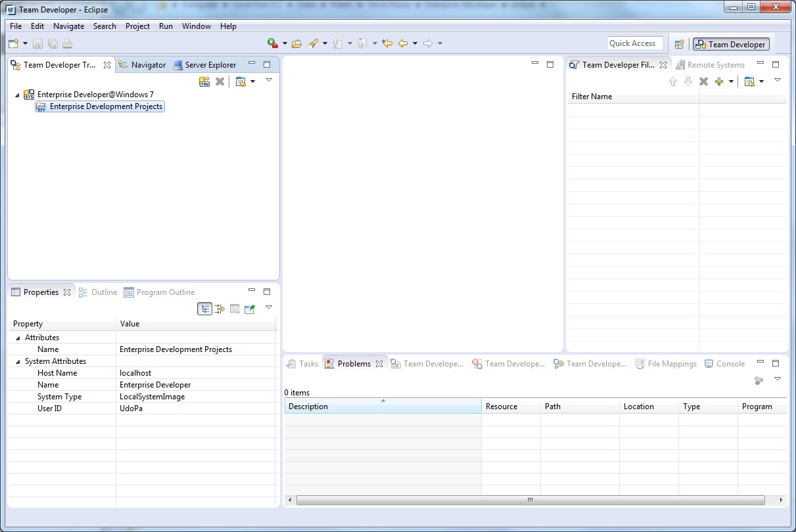Click the Next Annotation toolbar icon
The image size is (796, 532).
(x=337, y=43)
